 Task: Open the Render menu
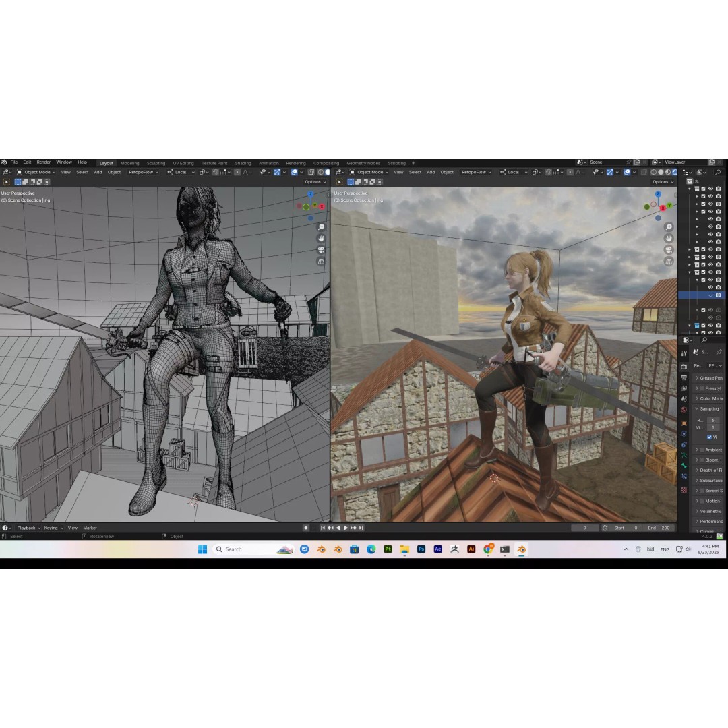[44, 162]
